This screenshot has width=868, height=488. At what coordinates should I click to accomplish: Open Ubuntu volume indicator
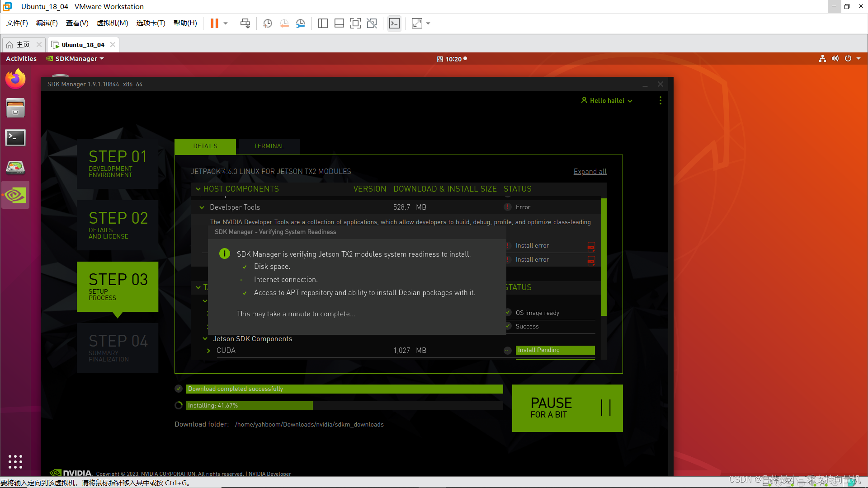tap(835, 59)
